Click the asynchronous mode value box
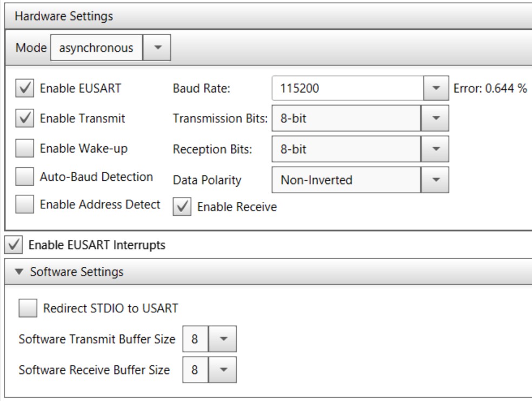532x401 pixels. (x=96, y=48)
